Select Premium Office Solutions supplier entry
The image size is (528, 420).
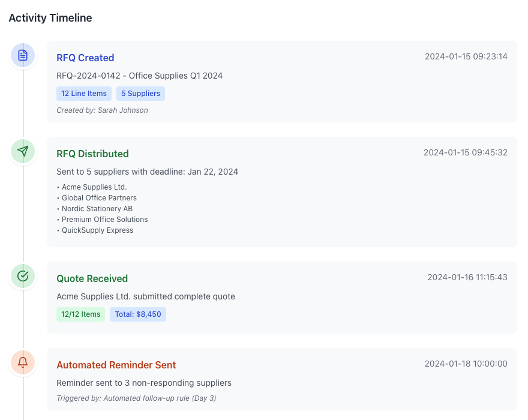pyautogui.click(x=104, y=220)
